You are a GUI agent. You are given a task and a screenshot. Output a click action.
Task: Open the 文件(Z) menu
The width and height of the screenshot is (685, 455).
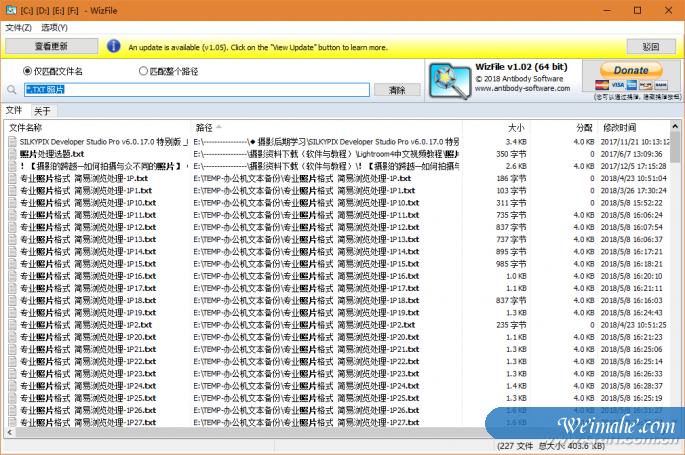click(18, 28)
